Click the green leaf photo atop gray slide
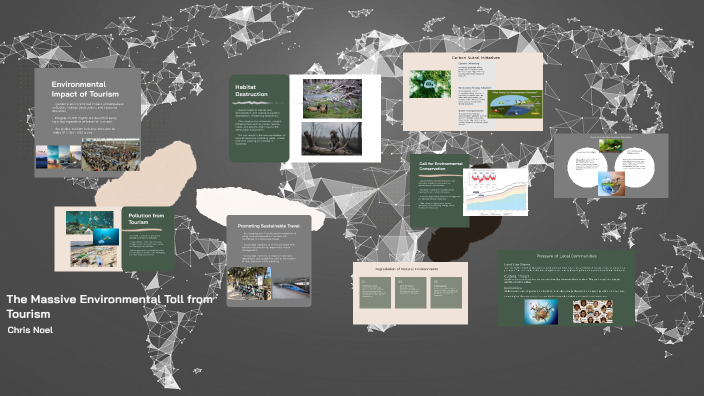The width and height of the screenshot is (704, 396). coord(611,145)
